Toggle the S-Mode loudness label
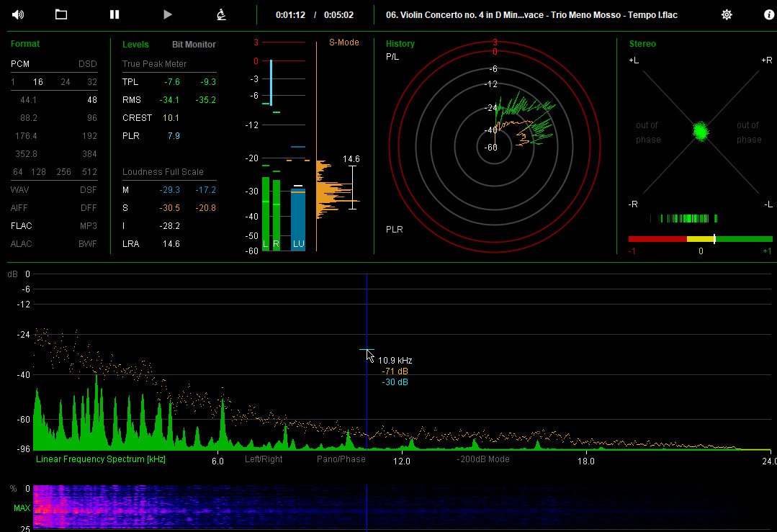This screenshot has width=777, height=532. click(x=344, y=42)
